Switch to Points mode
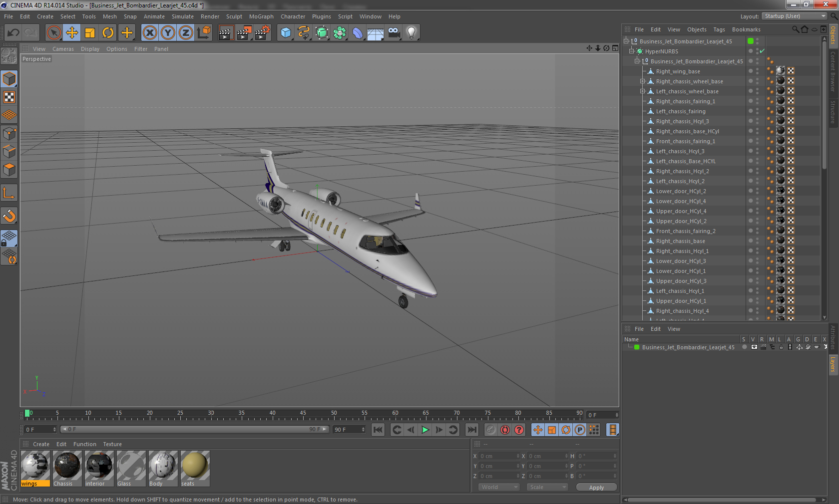The height and width of the screenshot is (504, 839). [9, 134]
